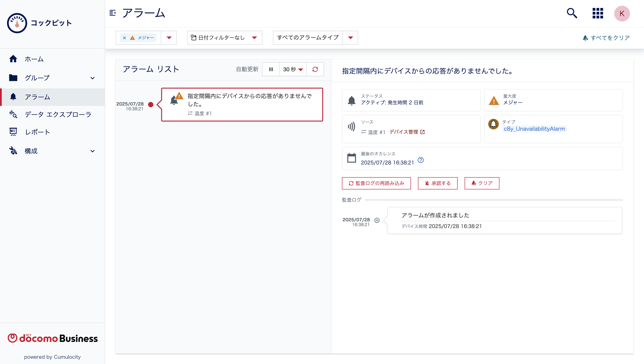Click the アラームが作成されました audit log entry
The image size is (644, 364).
point(504,220)
